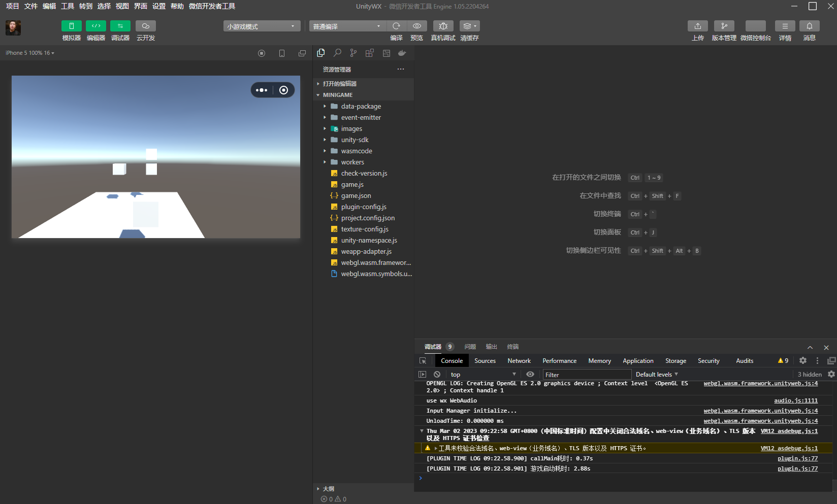This screenshot has height=504, width=837.
Task: Open project details (详情)
Action: pyautogui.click(x=785, y=26)
